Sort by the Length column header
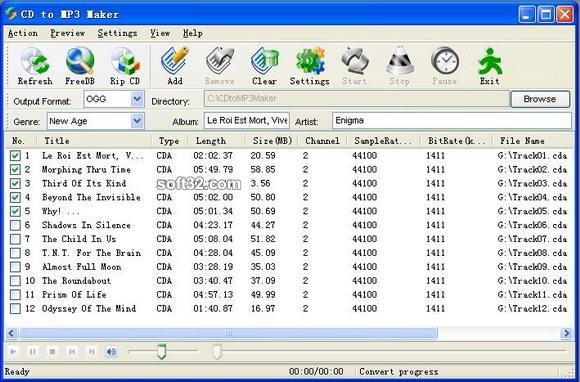Viewport: 580px width, 382px height. pyautogui.click(x=217, y=141)
